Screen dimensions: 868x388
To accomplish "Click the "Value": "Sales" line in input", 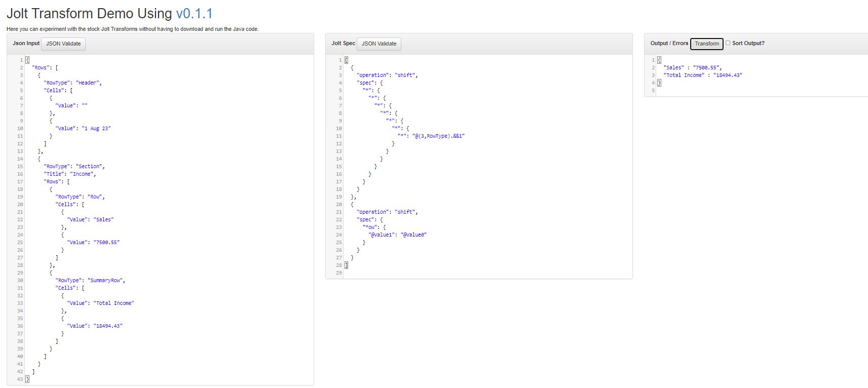I will tap(90, 219).
